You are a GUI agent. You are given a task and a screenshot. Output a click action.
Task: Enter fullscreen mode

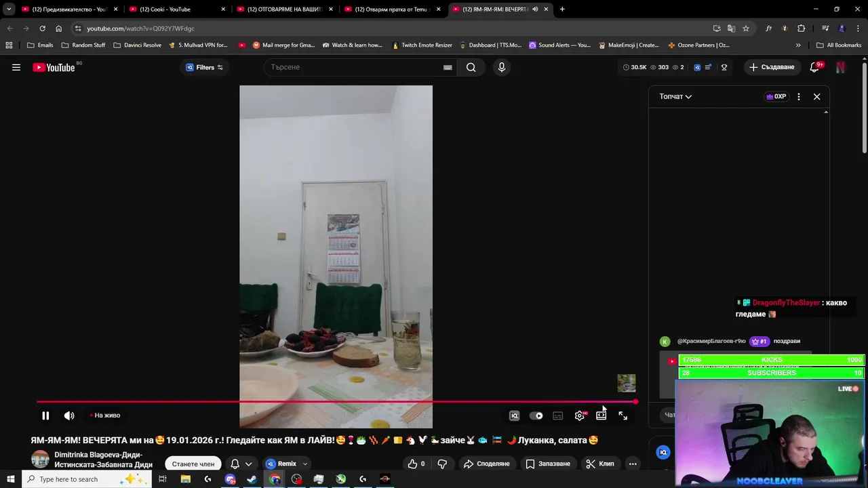623,415
